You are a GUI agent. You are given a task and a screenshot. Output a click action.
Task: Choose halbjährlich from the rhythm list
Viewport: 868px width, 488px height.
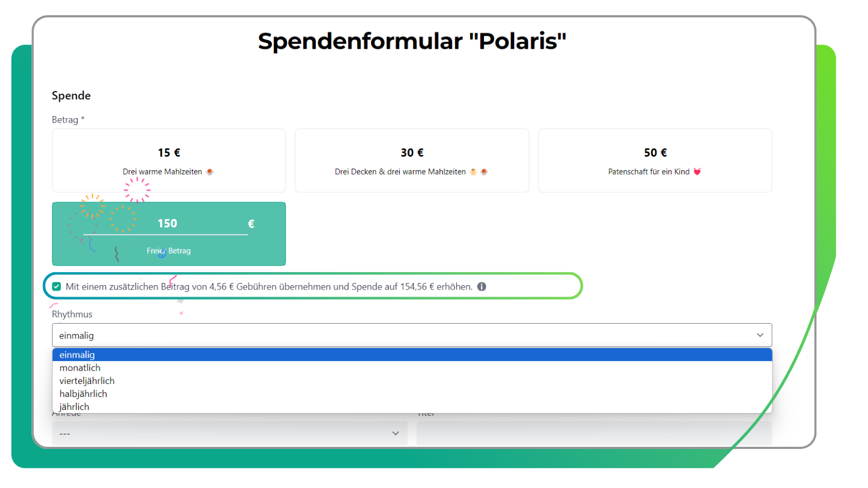tap(83, 394)
